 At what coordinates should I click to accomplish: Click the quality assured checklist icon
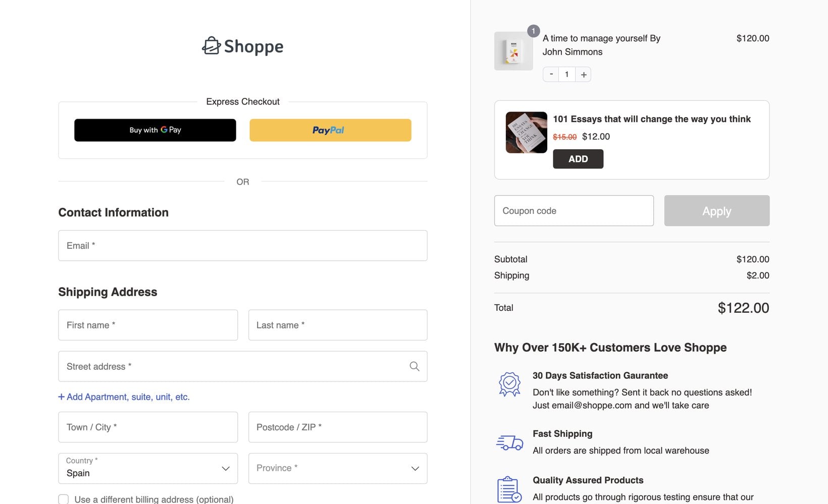point(509,489)
